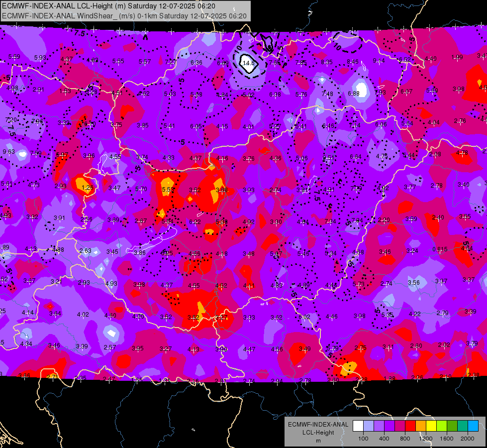The width and height of the screenshot is (487, 448).
Task: Click the 6.22 wind shear value
Action: pos(195,222)
